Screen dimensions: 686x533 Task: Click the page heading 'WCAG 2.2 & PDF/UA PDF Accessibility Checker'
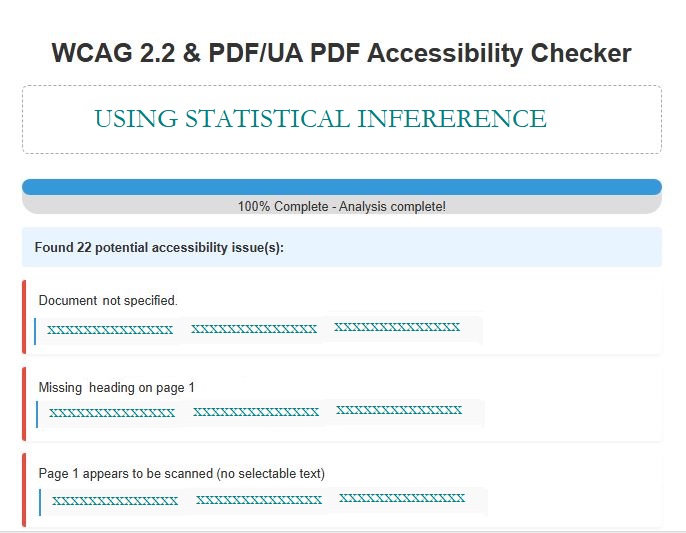coord(341,53)
